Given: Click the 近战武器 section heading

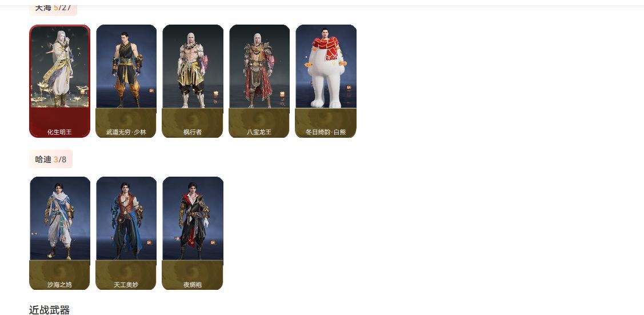Looking at the screenshot, I should tap(49, 310).
